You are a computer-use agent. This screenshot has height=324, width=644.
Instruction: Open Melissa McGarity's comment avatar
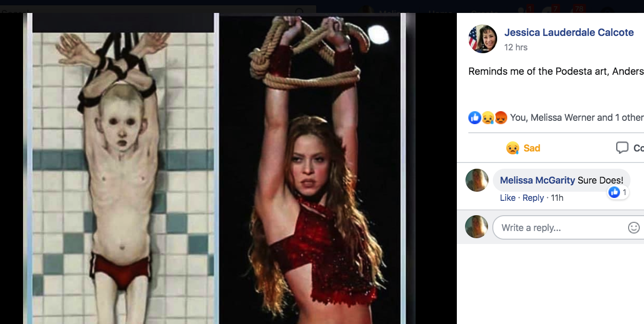click(x=477, y=180)
